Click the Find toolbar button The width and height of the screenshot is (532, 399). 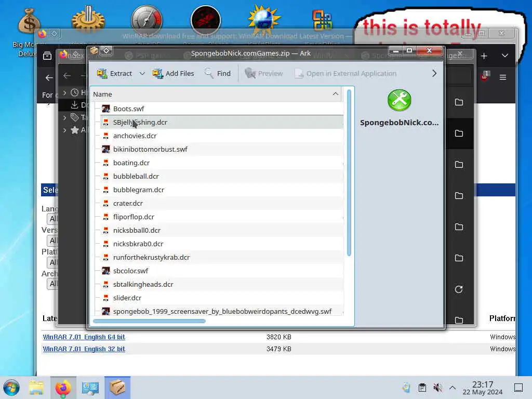coord(218,73)
